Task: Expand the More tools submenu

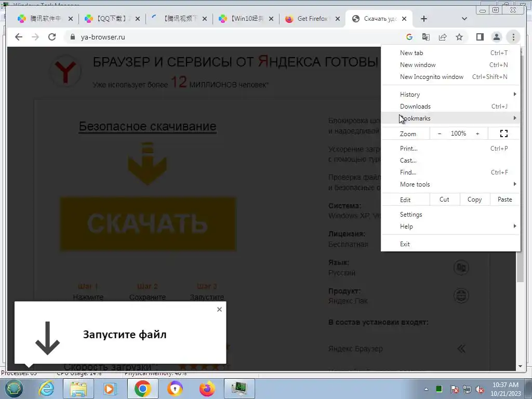Action: [450, 184]
